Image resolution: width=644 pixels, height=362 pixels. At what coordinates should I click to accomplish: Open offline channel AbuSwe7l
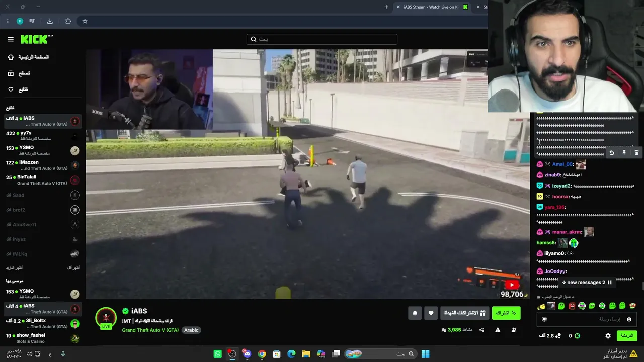(43, 225)
